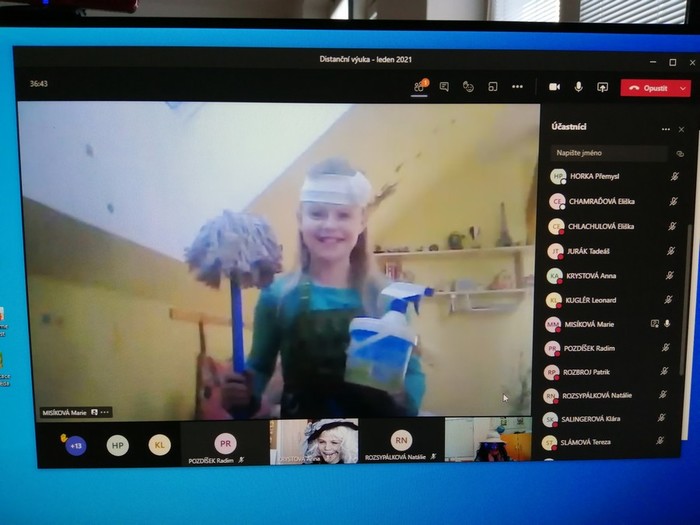Select KRYSTOVÁ Anna video thumbnail
Viewport: 700px width, 525px height.
point(314,442)
